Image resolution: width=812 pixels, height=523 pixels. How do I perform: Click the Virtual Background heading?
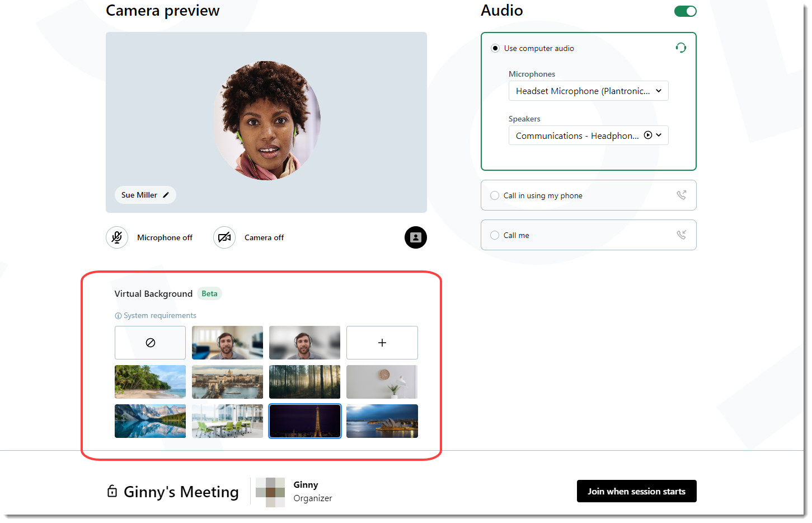click(x=153, y=294)
